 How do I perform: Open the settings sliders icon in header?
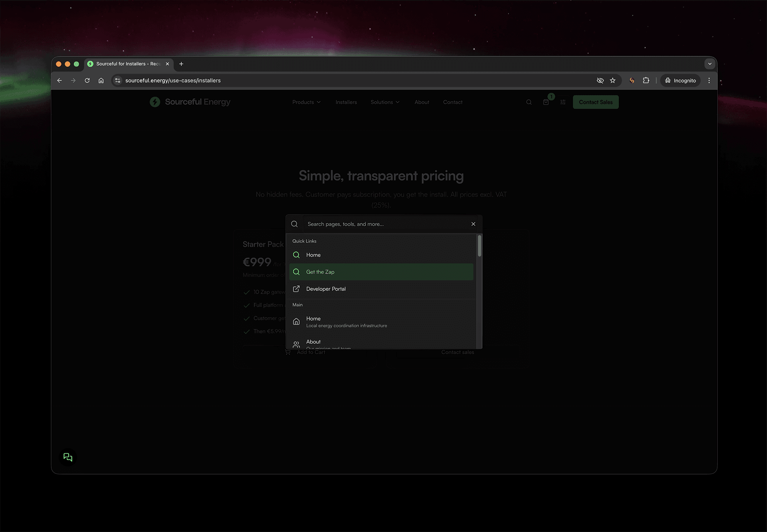pyautogui.click(x=563, y=102)
